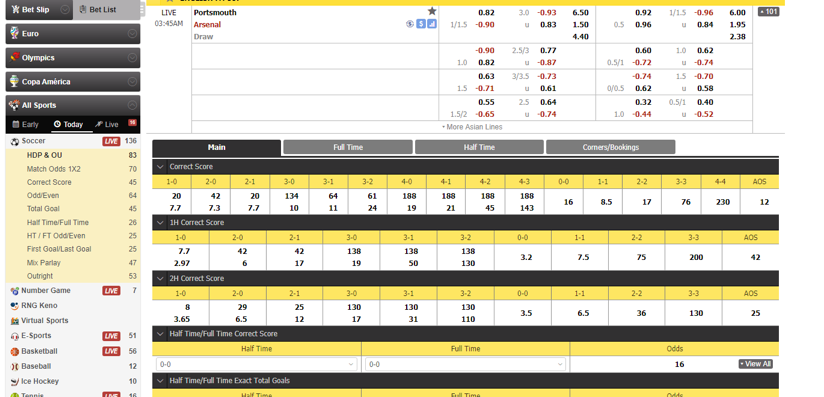Select the Today filter tab
This screenshot has width=824, height=397.
coord(68,125)
